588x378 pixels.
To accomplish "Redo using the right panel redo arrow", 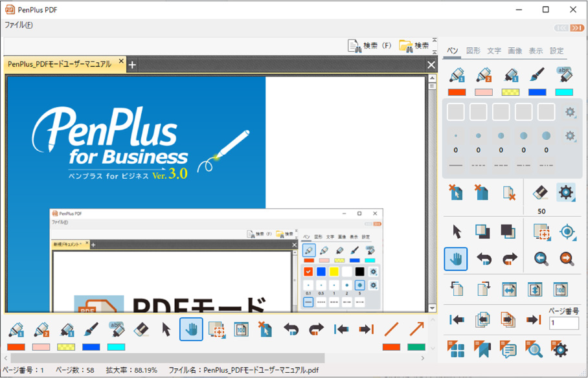I will coord(510,258).
